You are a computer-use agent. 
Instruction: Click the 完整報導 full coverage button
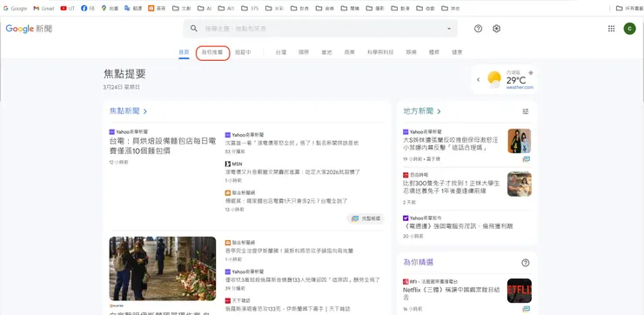click(366, 219)
